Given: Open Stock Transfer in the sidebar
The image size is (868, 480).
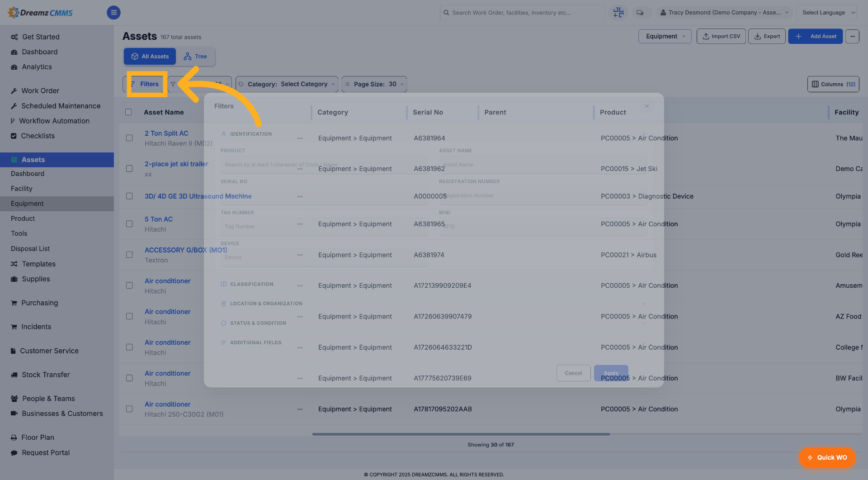Looking at the screenshot, I should [x=46, y=375].
